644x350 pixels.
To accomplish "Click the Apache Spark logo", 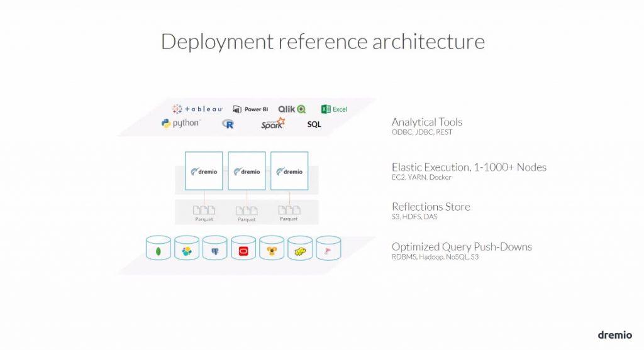I will tap(273, 124).
